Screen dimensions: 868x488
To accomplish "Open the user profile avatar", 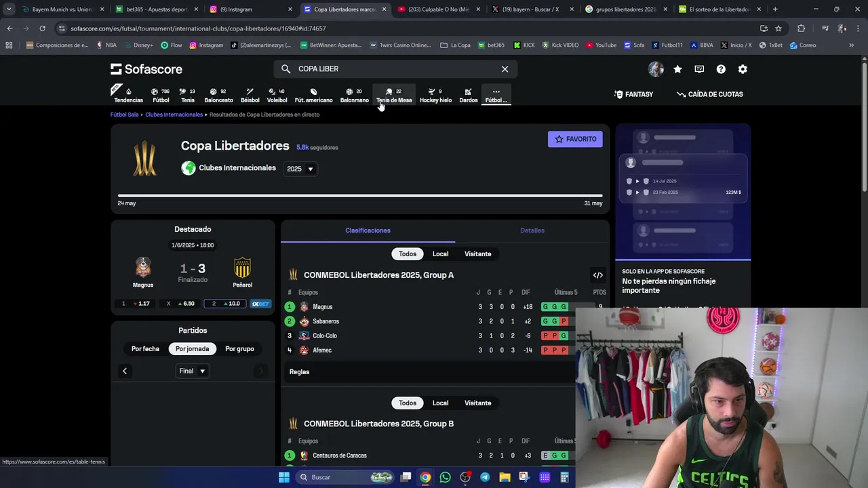I will 656,69.
